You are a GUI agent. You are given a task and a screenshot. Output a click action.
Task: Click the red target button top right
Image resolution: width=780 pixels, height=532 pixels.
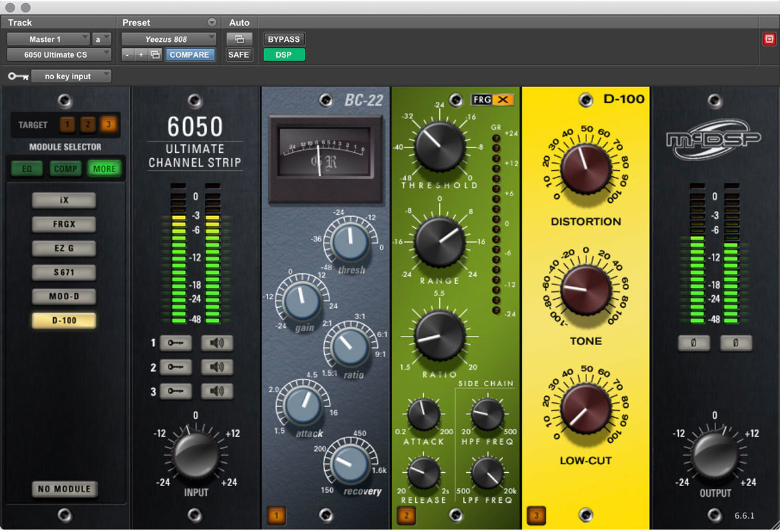point(769,39)
